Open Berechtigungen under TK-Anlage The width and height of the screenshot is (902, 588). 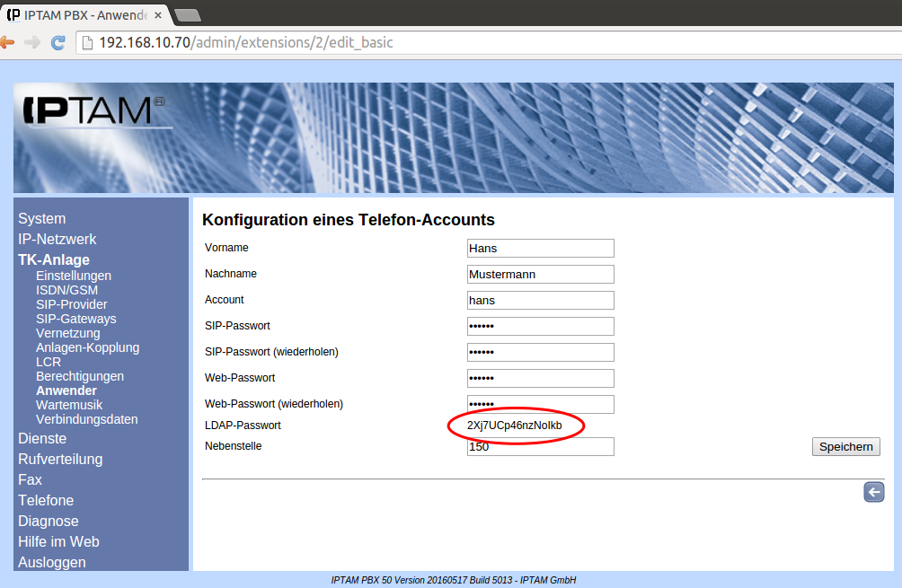pyautogui.click(x=80, y=376)
